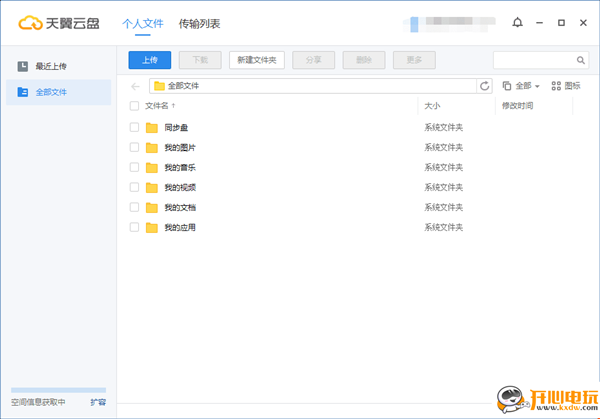Go back with the left arrow
Image resolution: width=600 pixels, height=419 pixels.
(x=135, y=86)
